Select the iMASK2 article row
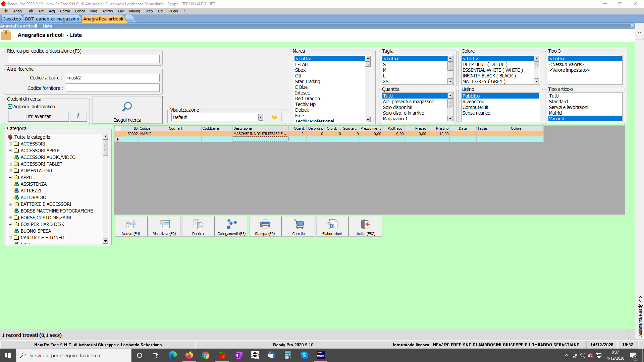Viewport: 644px width, 362px height. click(x=329, y=134)
